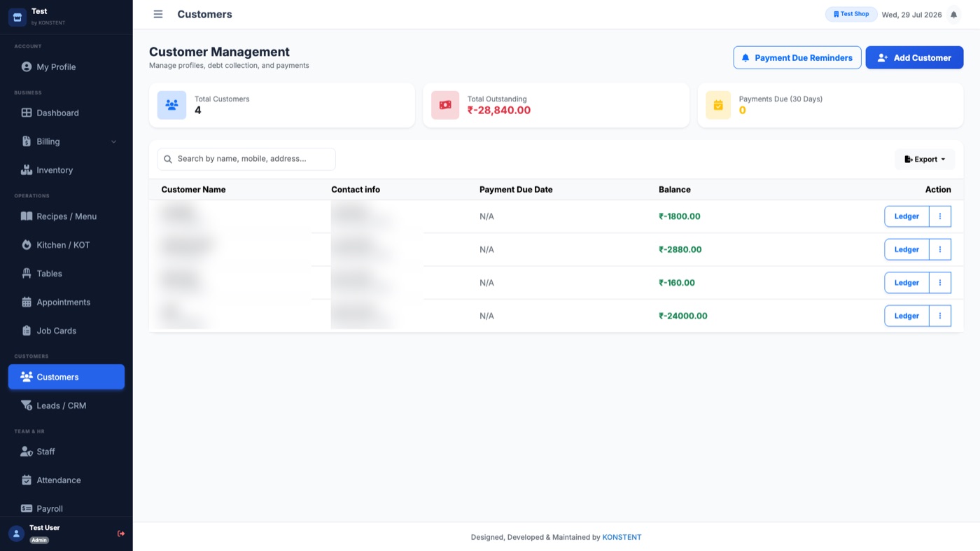Click Payment Due Date column header
Screen dimensions: 980x551
click(x=516, y=190)
